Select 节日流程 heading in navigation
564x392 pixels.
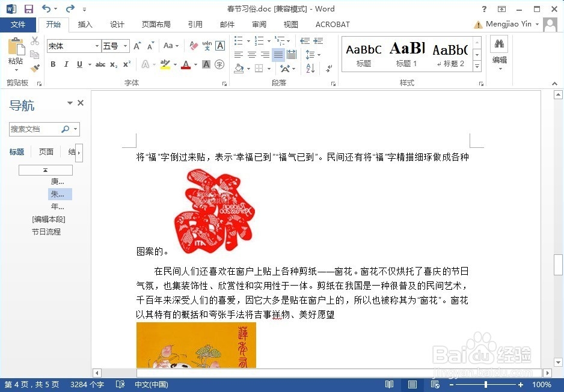[46, 232]
